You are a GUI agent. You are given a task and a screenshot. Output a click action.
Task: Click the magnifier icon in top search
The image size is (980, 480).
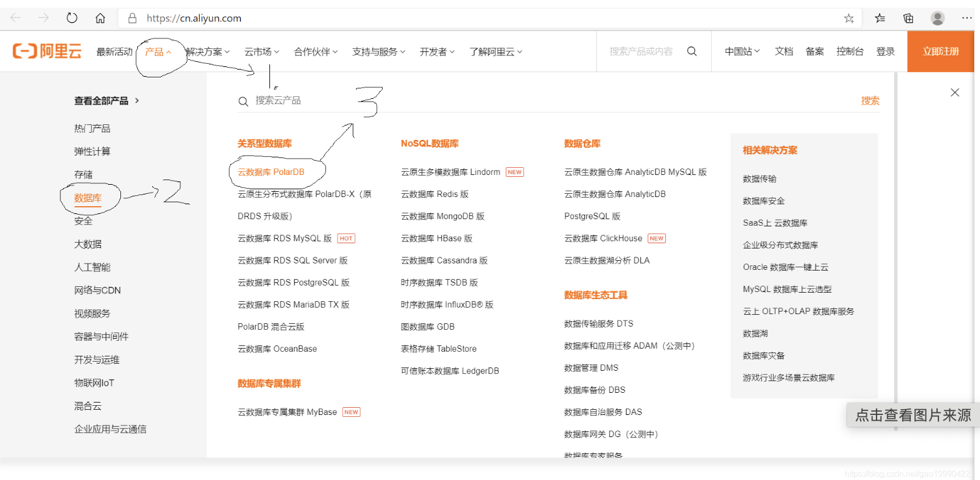(x=692, y=51)
